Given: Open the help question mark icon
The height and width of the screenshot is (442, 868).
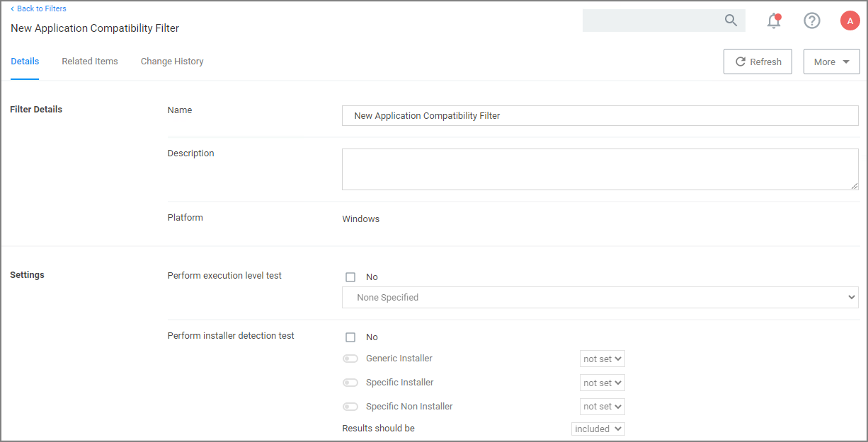Looking at the screenshot, I should pyautogui.click(x=812, y=21).
